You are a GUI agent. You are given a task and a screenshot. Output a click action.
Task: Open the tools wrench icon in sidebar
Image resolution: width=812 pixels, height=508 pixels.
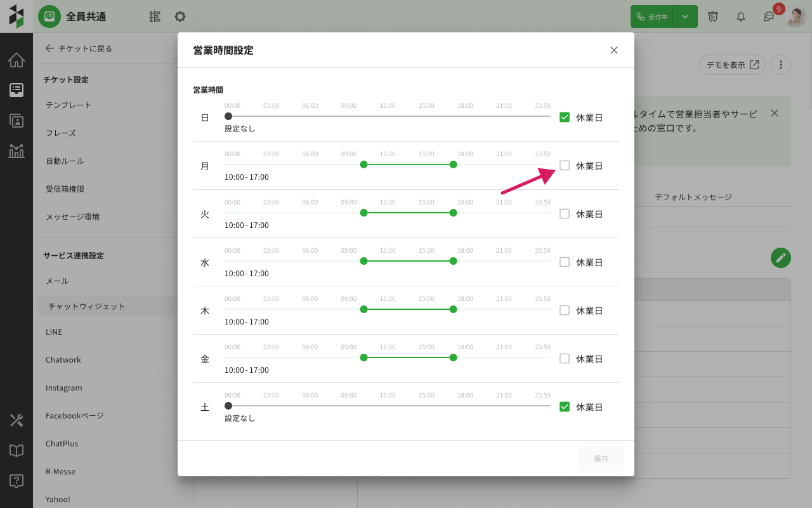pos(16,420)
